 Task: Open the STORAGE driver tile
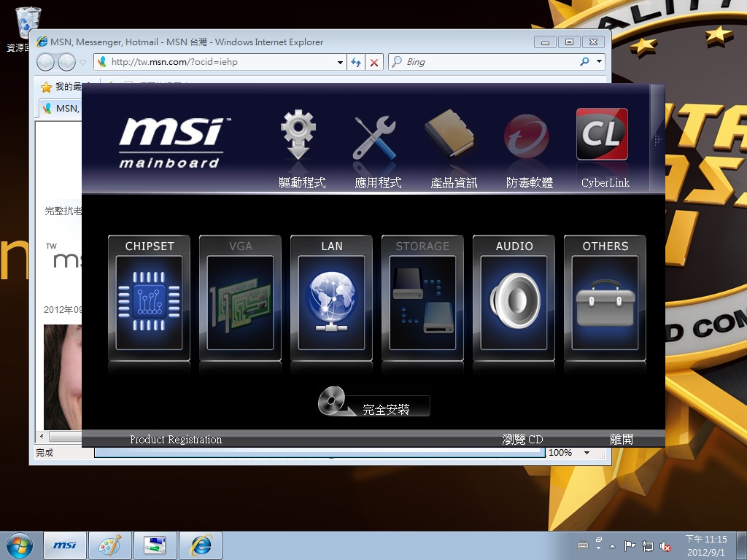pos(422,297)
